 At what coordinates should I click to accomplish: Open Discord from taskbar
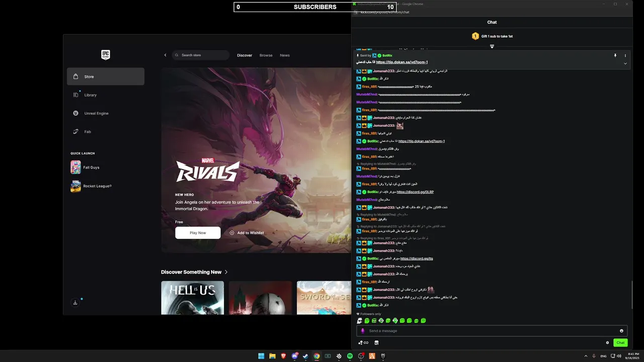coord(294,356)
